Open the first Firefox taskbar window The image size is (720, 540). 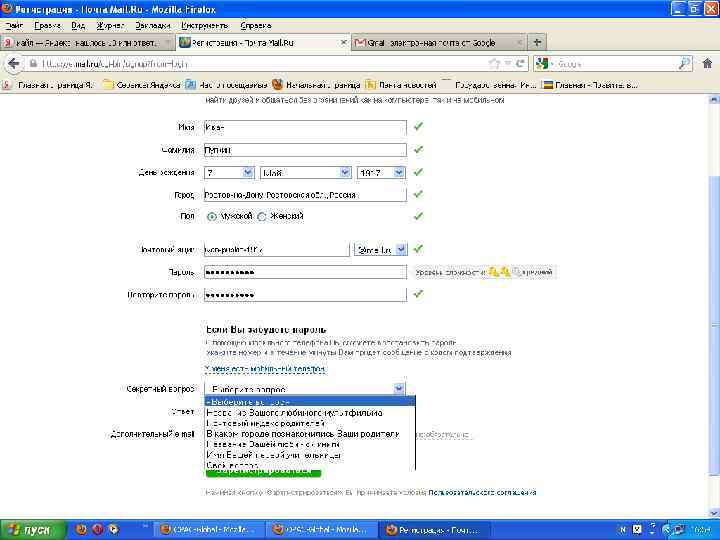209,530
